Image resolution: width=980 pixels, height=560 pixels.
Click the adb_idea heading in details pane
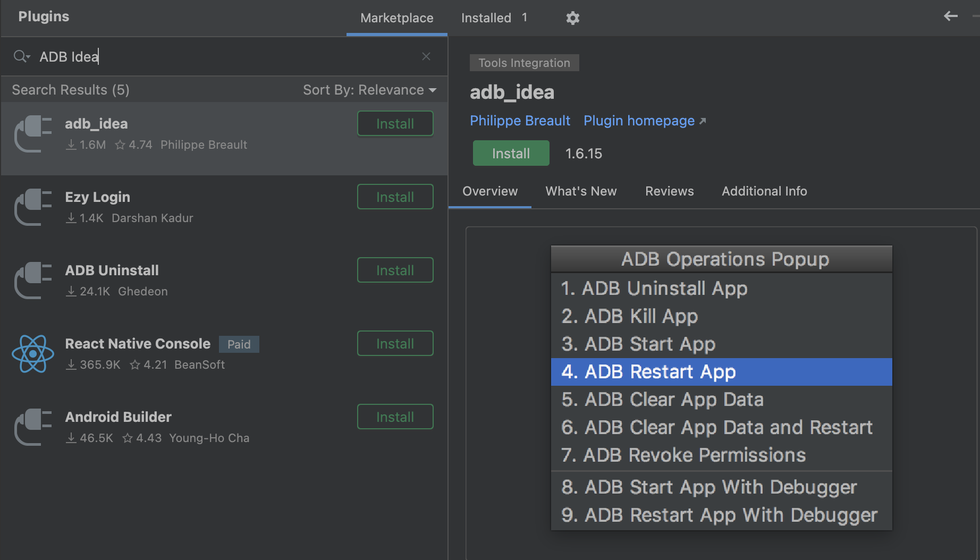tap(512, 92)
